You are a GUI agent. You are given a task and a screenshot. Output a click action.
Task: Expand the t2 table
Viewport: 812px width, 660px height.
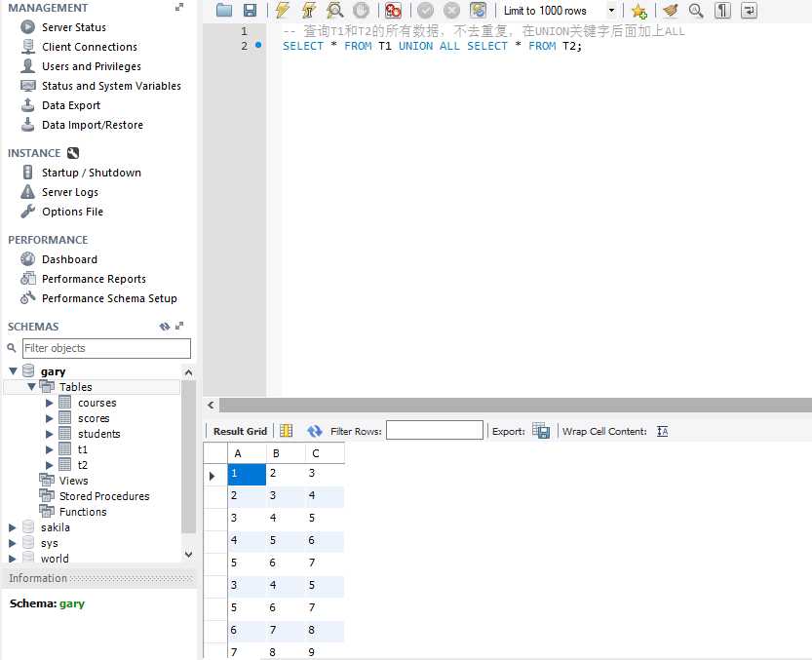49,465
